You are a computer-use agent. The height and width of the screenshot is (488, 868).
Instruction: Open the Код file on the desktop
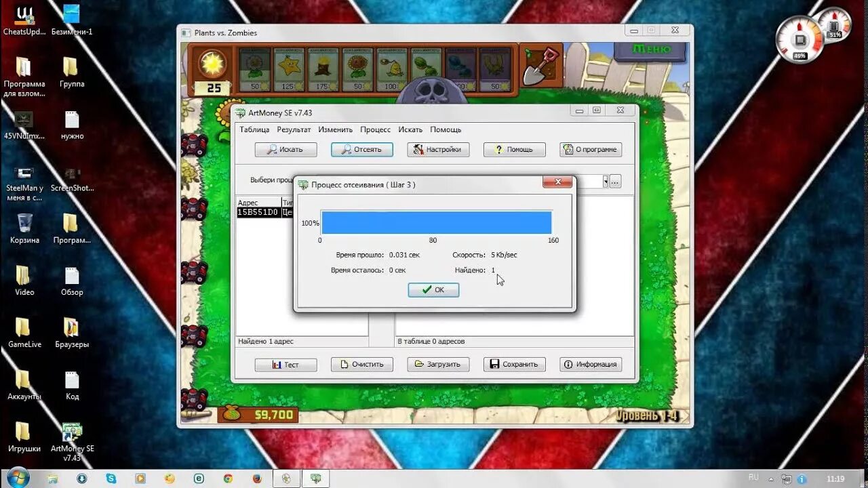pos(72,385)
